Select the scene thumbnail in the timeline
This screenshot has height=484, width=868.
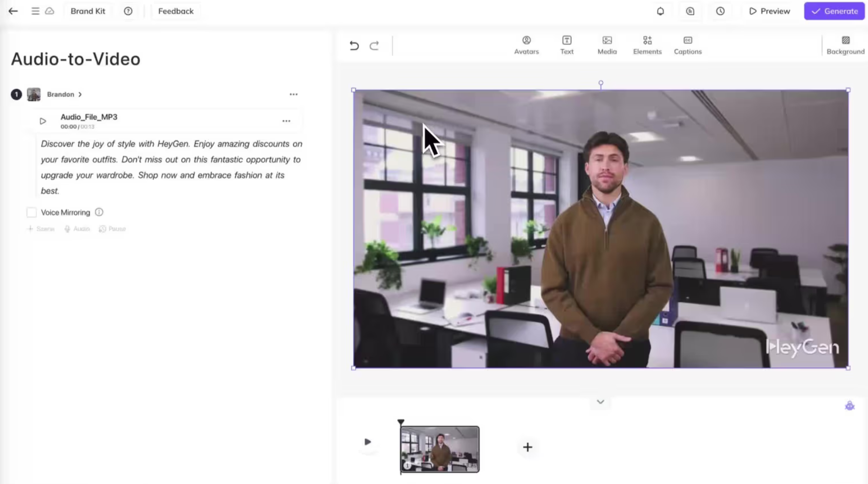pos(439,449)
